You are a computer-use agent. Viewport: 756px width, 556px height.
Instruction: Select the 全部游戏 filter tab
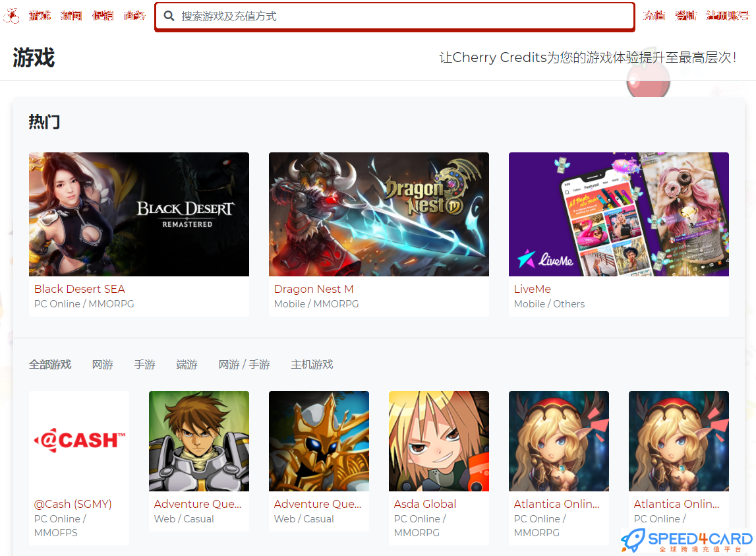point(50,364)
